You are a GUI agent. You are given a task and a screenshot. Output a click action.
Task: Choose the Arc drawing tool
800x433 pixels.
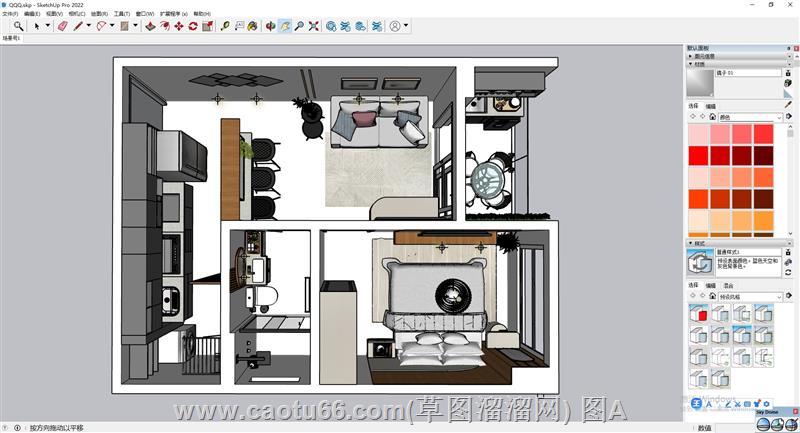(x=102, y=26)
